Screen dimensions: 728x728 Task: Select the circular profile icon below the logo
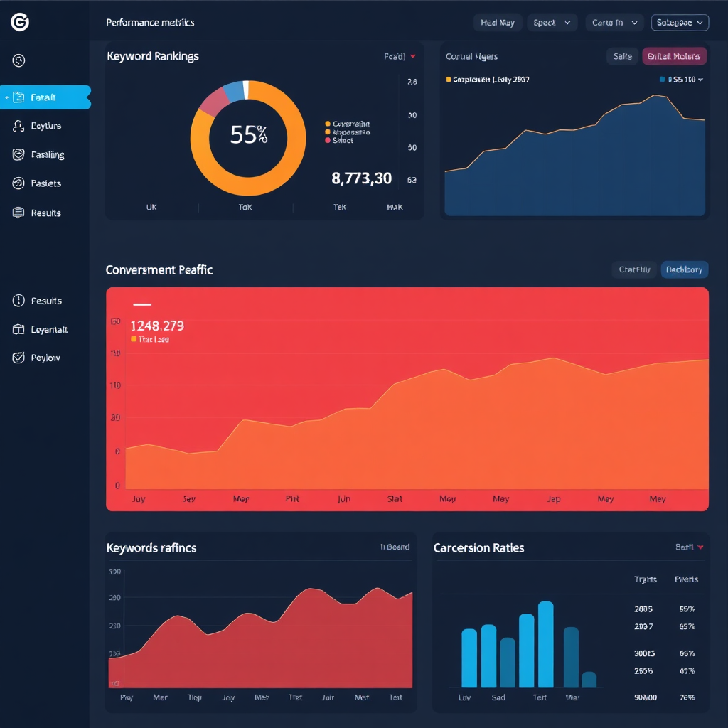pyautogui.click(x=18, y=60)
